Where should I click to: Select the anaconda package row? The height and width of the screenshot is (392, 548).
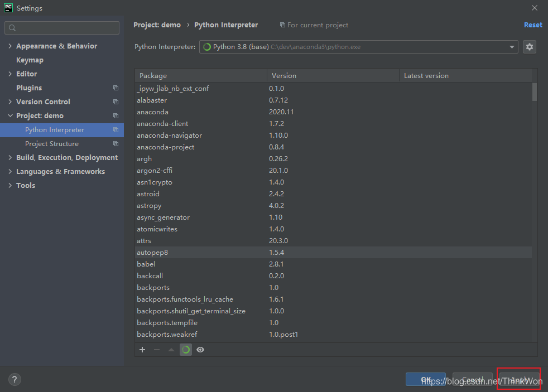333,112
